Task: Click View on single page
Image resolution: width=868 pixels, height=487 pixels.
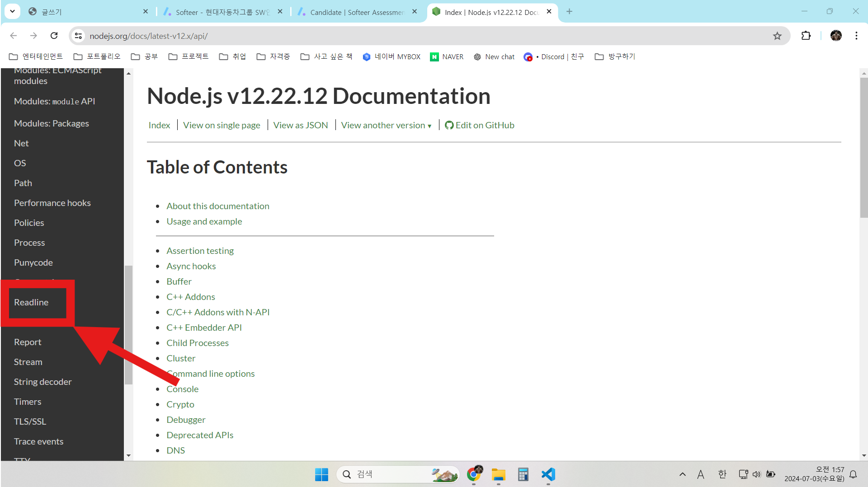Action: pos(222,125)
